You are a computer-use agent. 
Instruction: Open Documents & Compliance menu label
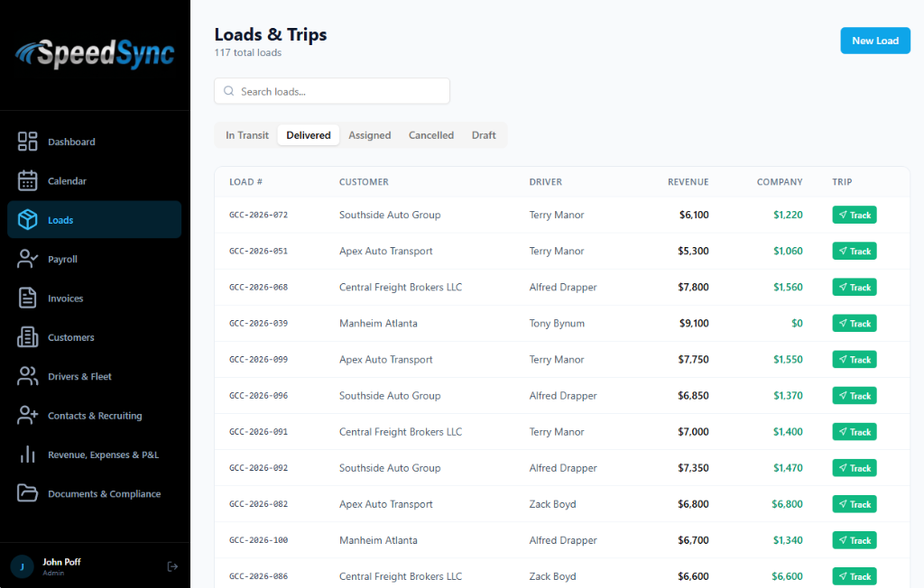105,493
